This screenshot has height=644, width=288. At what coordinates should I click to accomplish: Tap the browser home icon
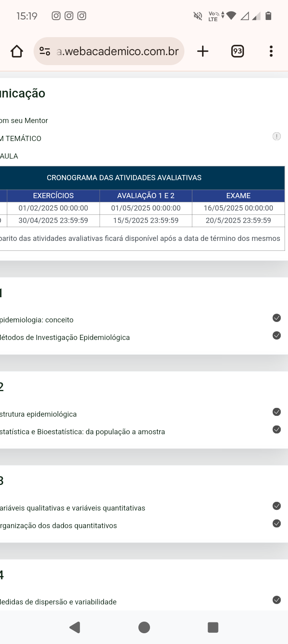(x=17, y=51)
